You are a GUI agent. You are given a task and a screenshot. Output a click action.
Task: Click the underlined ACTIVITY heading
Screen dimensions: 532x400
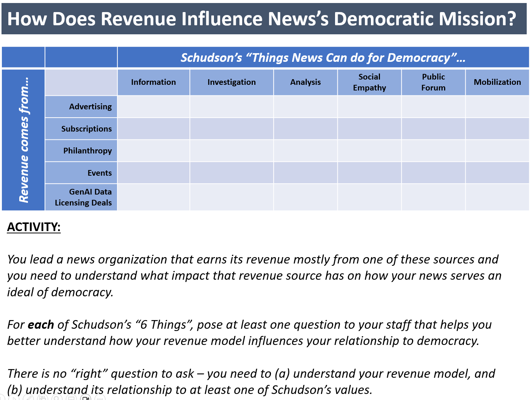[x=34, y=227]
